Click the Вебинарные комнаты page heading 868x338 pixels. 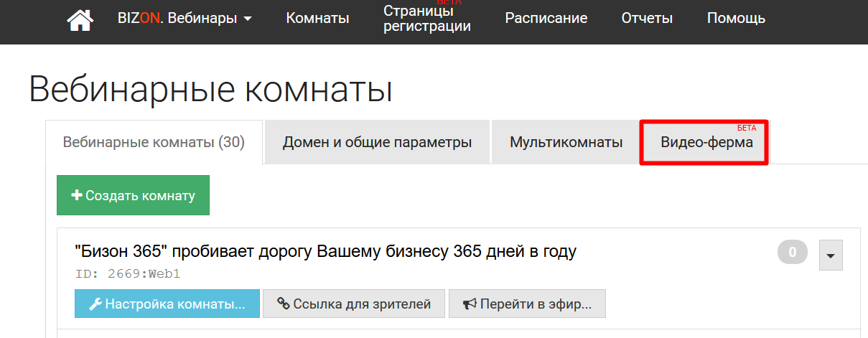[210, 90]
